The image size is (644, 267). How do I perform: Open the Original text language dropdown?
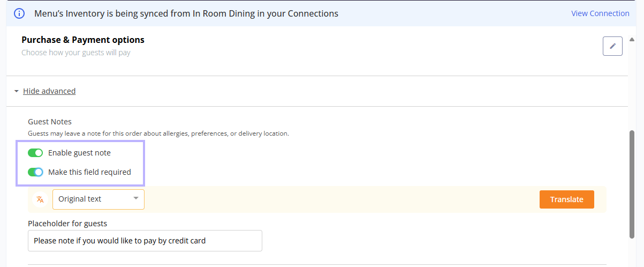(x=99, y=199)
